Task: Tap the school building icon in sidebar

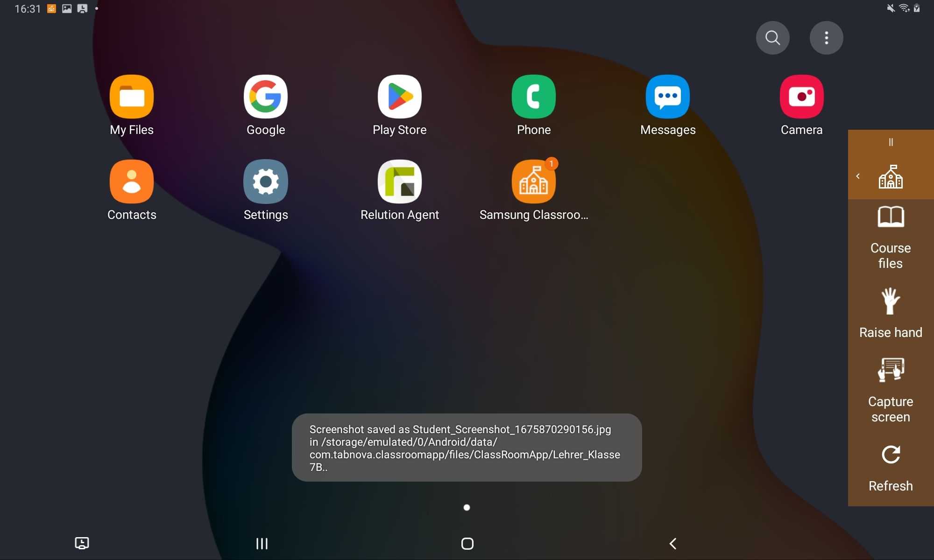Action: (891, 176)
